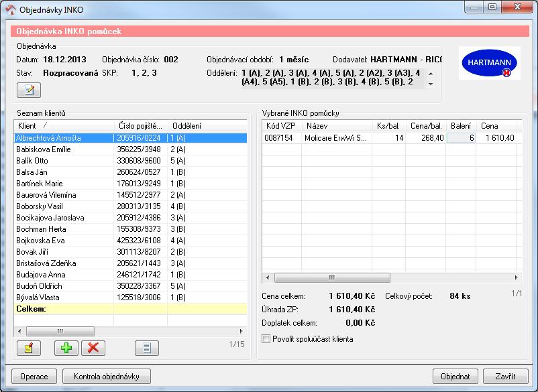Click the Kód VZP column header

282,126
